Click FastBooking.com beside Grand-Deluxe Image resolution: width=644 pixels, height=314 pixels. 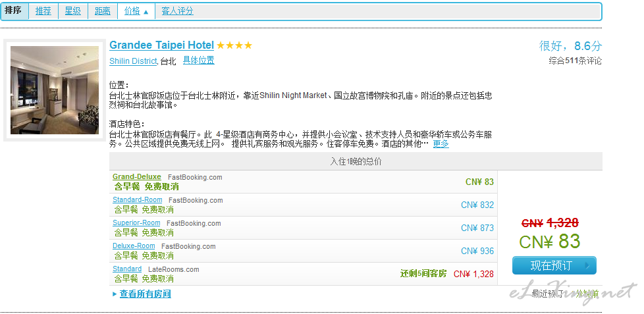click(195, 177)
